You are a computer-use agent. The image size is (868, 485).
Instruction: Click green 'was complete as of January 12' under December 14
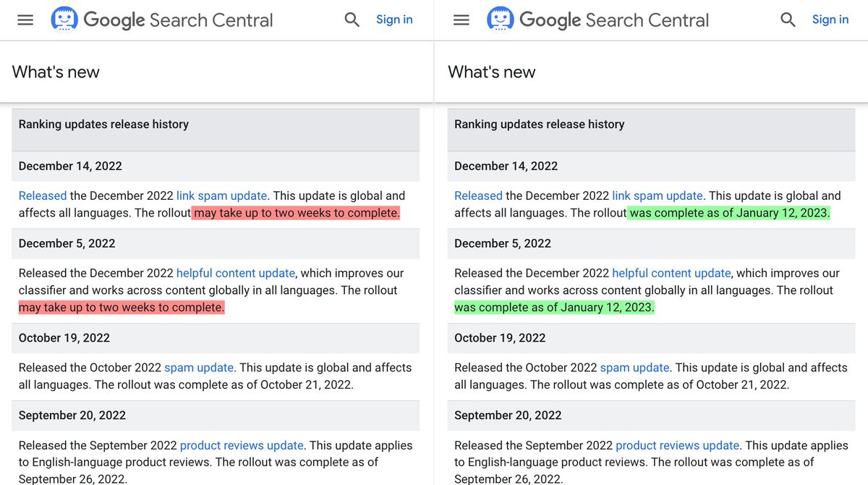click(x=729, y=213)
